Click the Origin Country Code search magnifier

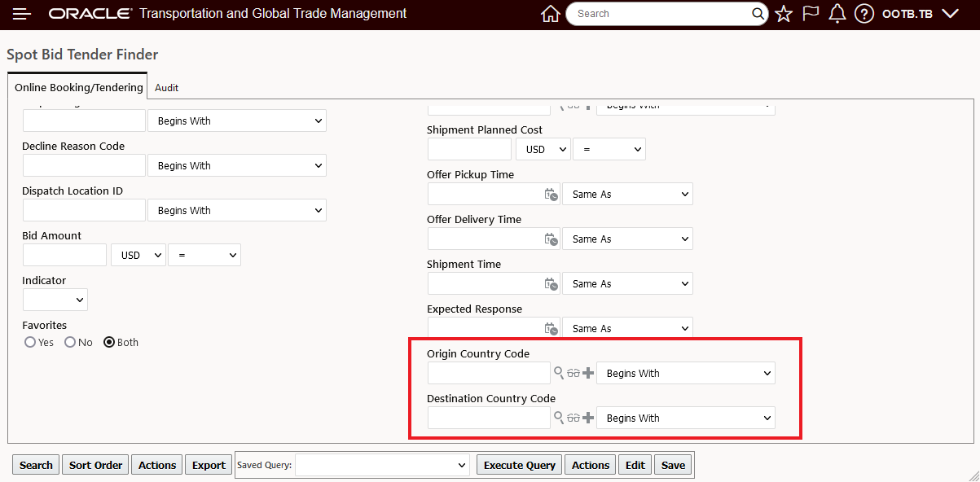pos(559,373)
